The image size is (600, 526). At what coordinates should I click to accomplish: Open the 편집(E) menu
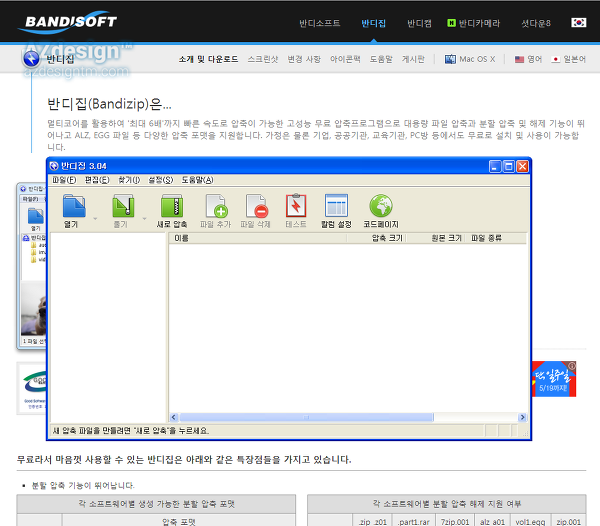click(97, 180)
